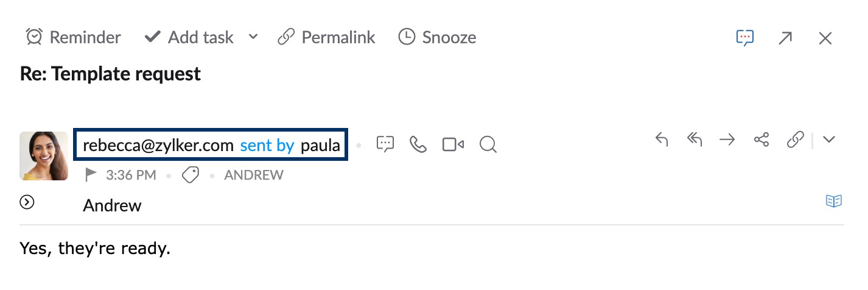Start a chat with the sender

pyautogui.click(x=385, y=144)
